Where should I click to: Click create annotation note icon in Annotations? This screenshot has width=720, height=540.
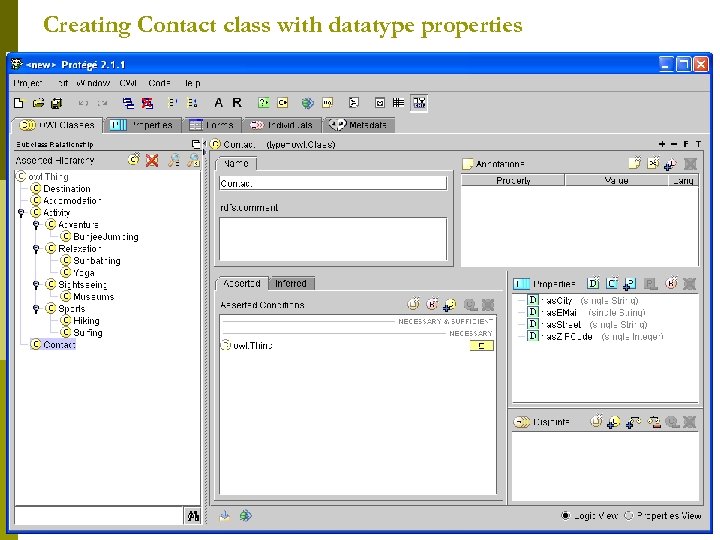coord(635,163)
